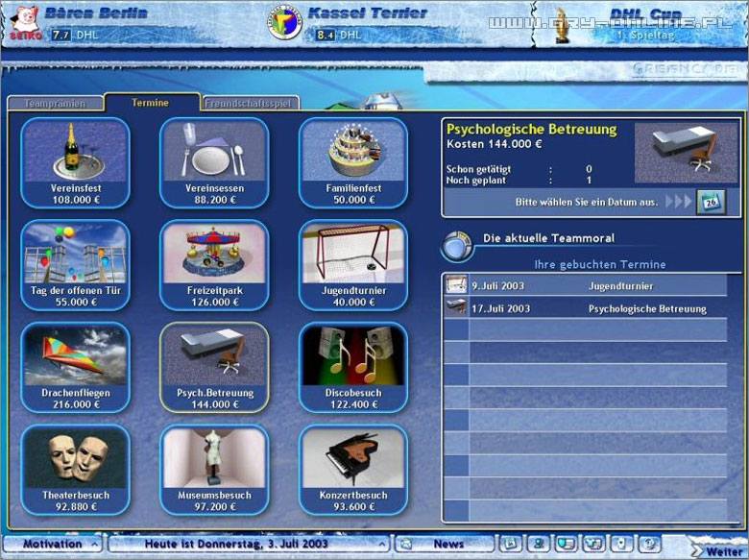Click Kassel Terrier 8.4 DHL rating
Viewport: 749px width, 560px height.
(x=339, y=35)
